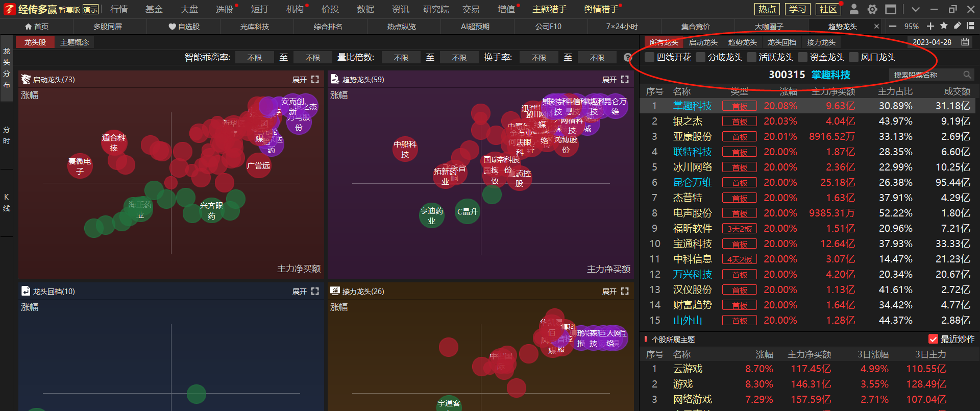Open the user account profile icon
Image resolution: width=980 pixels, height=411 pixels.
point(853,9)
